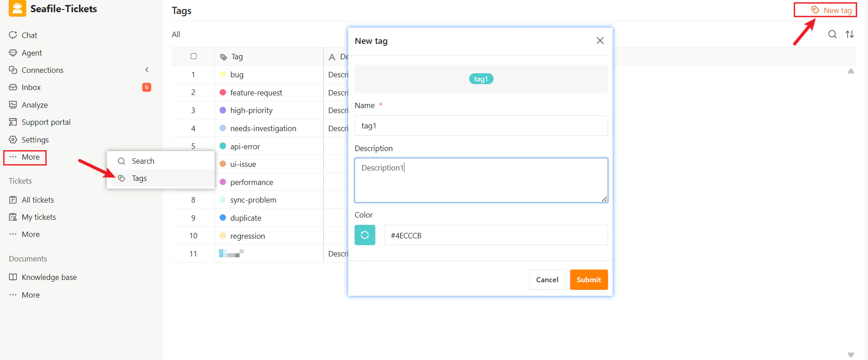Toggle the select-all checkbox in table header

coord(193,56)
